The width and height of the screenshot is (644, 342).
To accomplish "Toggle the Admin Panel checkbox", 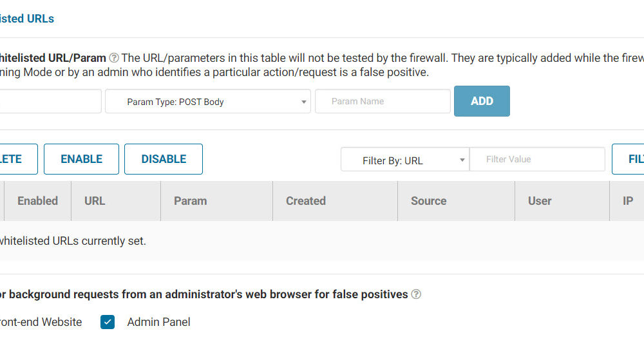I will coord(108,322).
